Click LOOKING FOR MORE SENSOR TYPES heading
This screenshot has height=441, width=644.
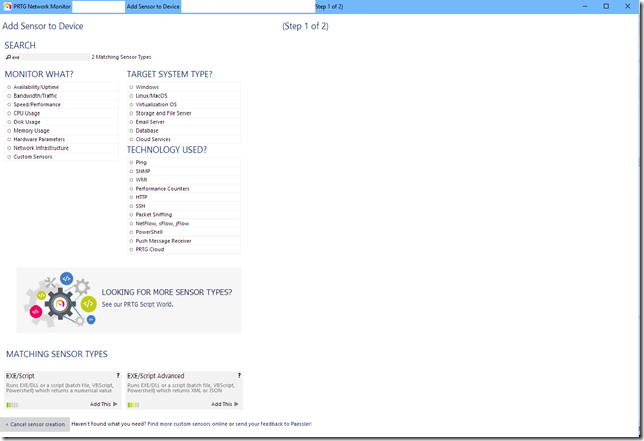pyautogui.click(x=167, y=292)
